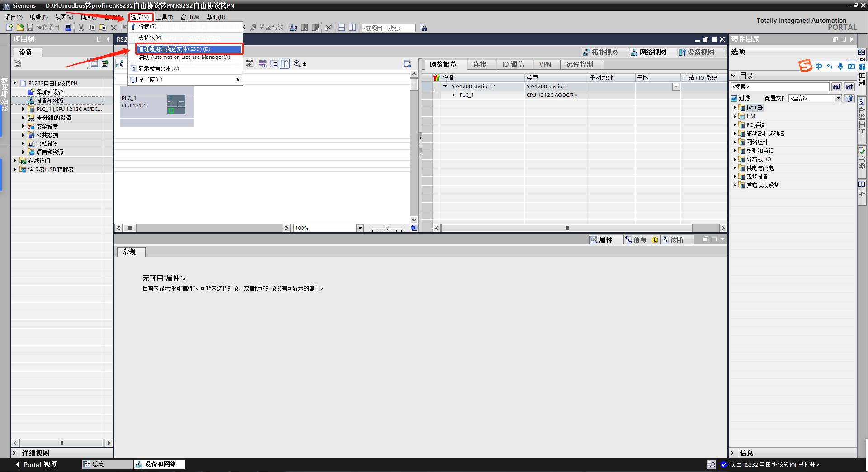This screenshot has width=868, height=472.
Task: Click the search-in-project binoculars icon
Action: pos(424,28)
